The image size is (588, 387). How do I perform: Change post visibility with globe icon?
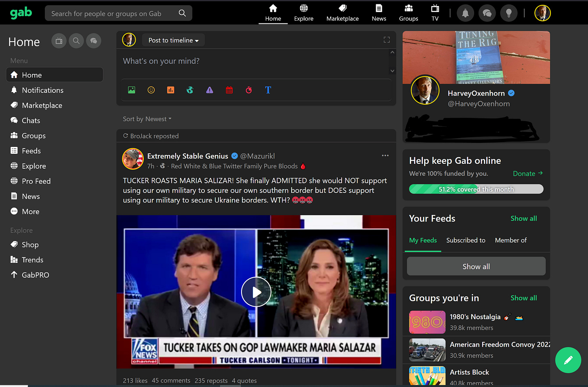coord(190,90)
